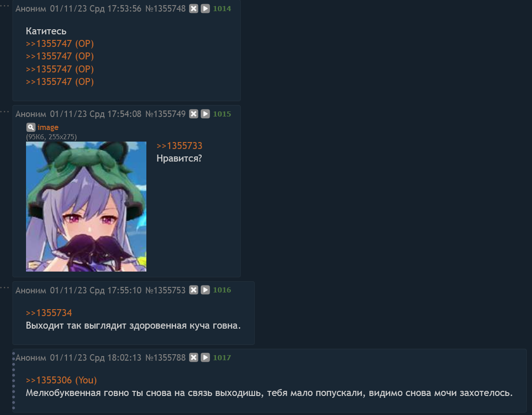
Task: Follow the reply link >>1355734
Action: click(49, 313)
